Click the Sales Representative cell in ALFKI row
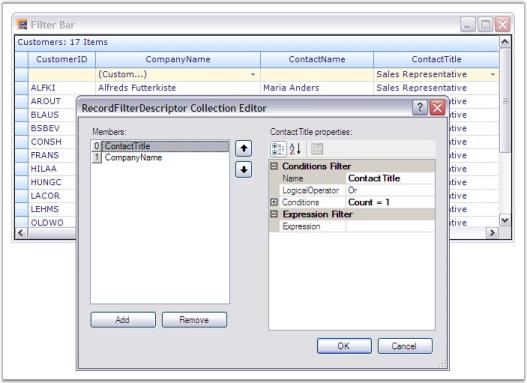This screenshot has height=383, width=527. pyautogui.click(x=436, y=88)
